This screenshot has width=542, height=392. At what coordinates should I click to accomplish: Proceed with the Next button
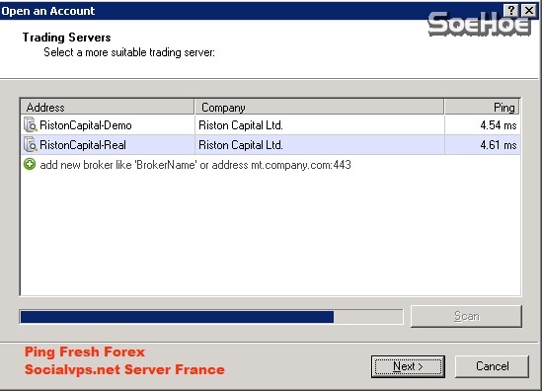point(408,366)
